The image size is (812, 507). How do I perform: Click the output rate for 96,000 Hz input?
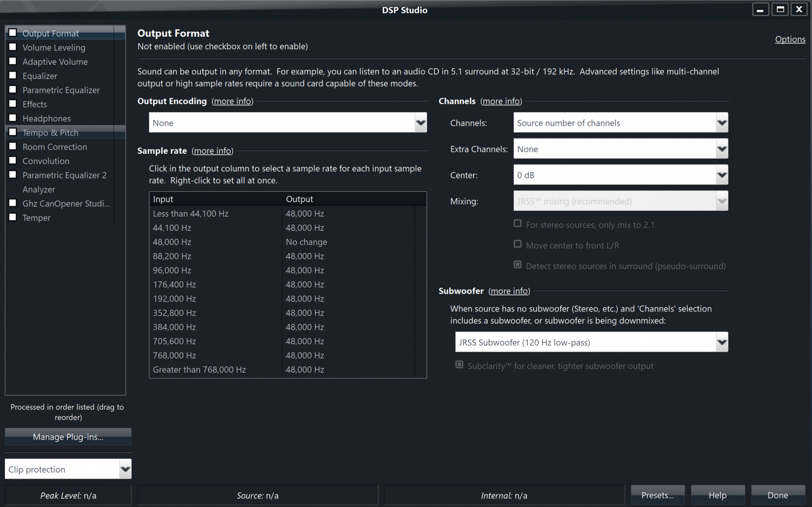point(305,270)
